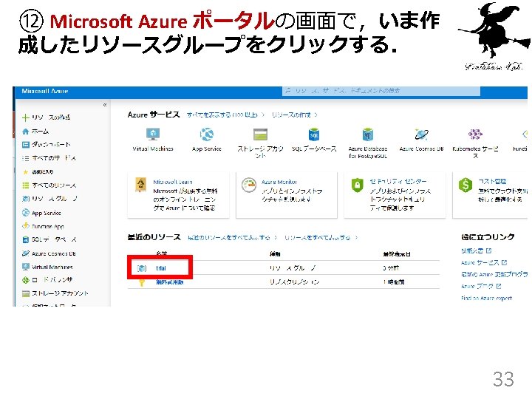
Task: Click show all resources link
Action: pyautogui.click(x=317, y=238)
